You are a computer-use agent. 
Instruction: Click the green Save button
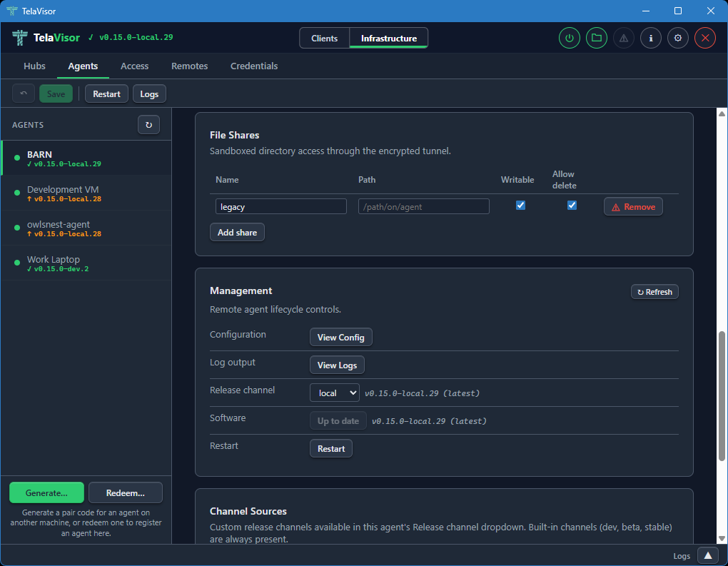(x=56, y=94)
